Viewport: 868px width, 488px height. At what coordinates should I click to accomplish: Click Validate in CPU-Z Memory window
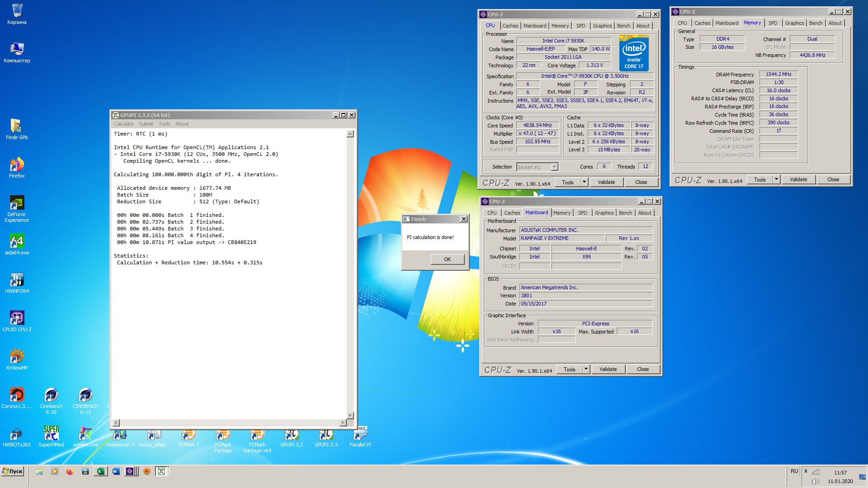798,179
